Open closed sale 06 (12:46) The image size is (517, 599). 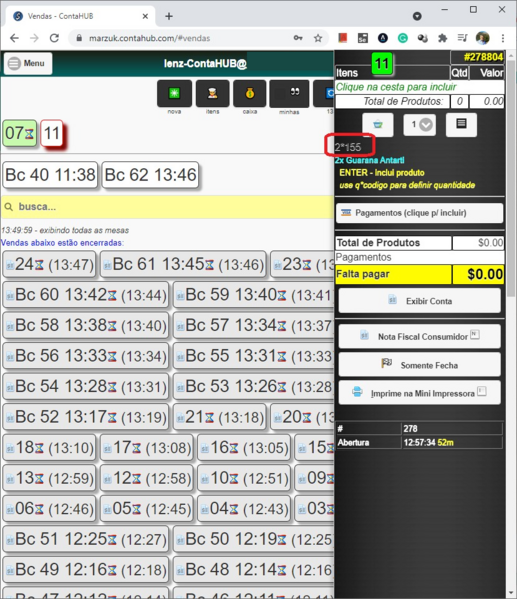pos(49,509)
